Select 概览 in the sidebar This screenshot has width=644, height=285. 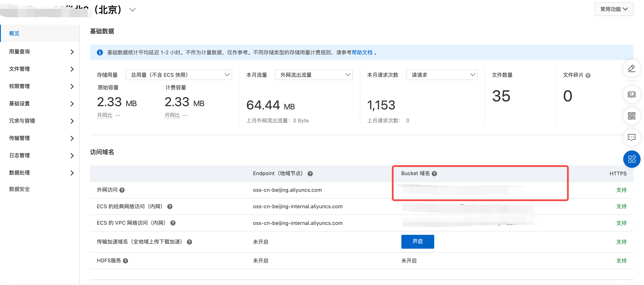pos(40,33)
